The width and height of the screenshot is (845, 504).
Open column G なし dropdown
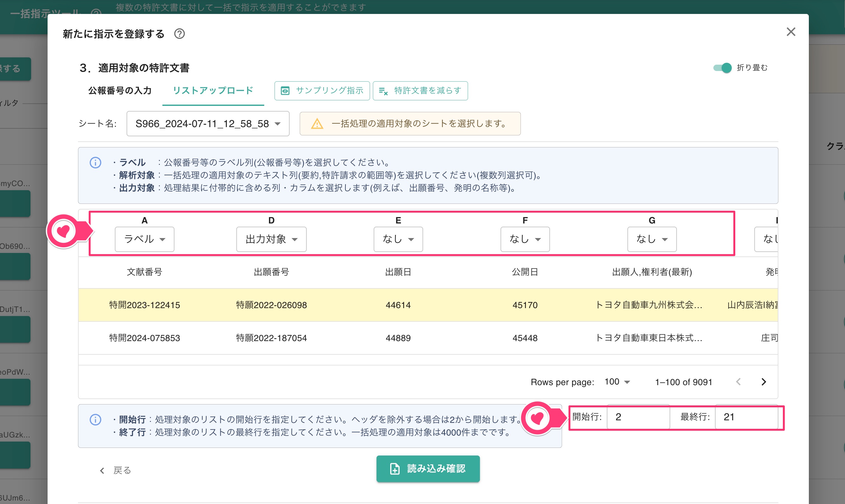(x=652, y=239)
